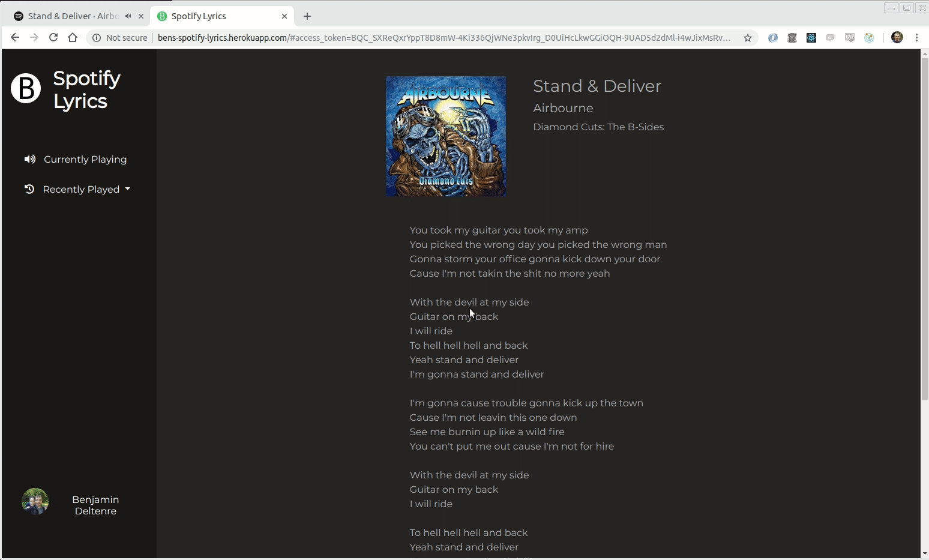The image size is (929, 560).
Task: Click the page vertical scrollbar thumb
Action: (925, 229)
